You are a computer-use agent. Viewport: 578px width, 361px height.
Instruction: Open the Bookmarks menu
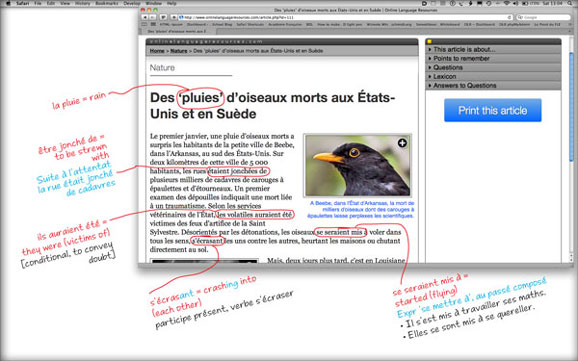pos(107,3)
